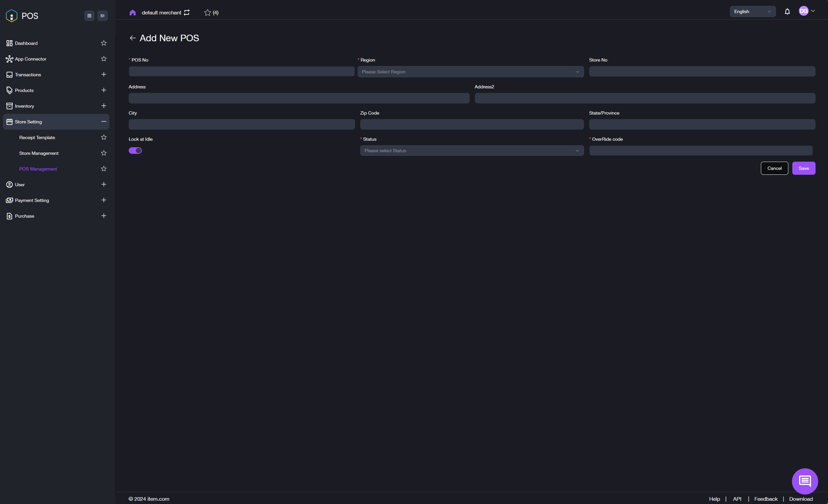
Task: Click the Cancel button
Action: (774, 168)
